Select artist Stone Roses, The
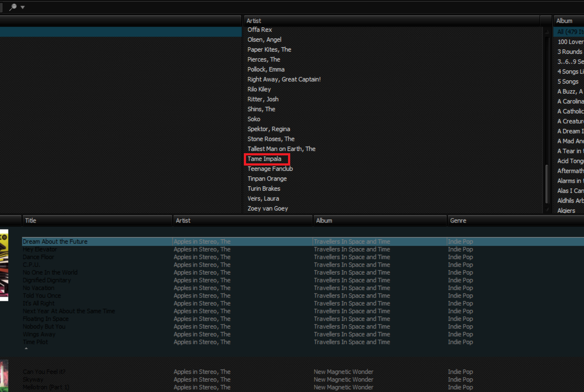The width and height of the screenshot is (584, 392). pos(271,139)
